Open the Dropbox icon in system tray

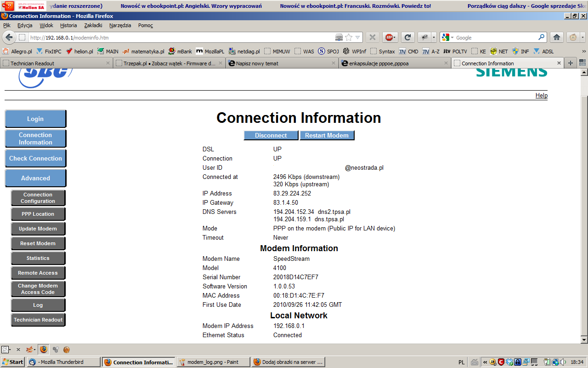[509, 362]
